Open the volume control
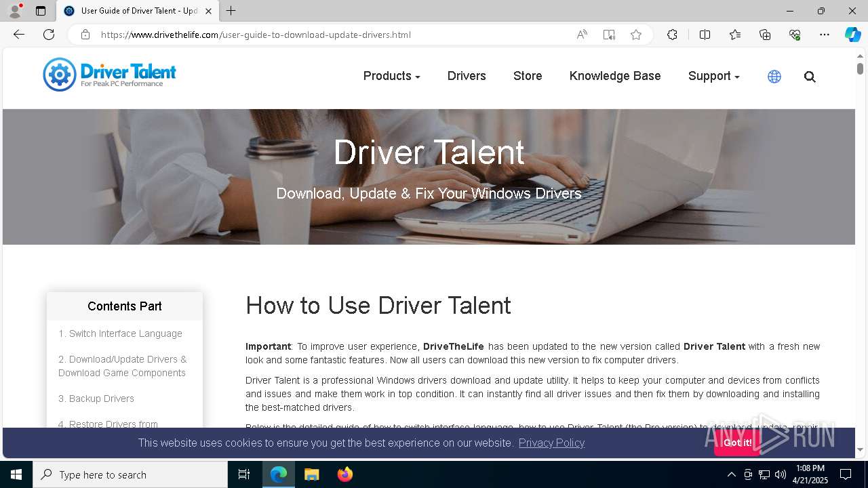Viewport: 868px width, 488px height. (781, 474)
